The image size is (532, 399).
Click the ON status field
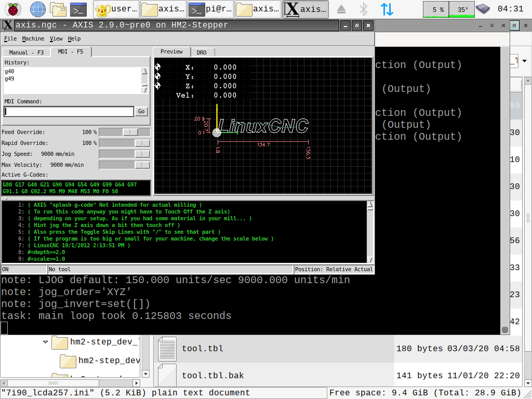click(x=24, y=270)
